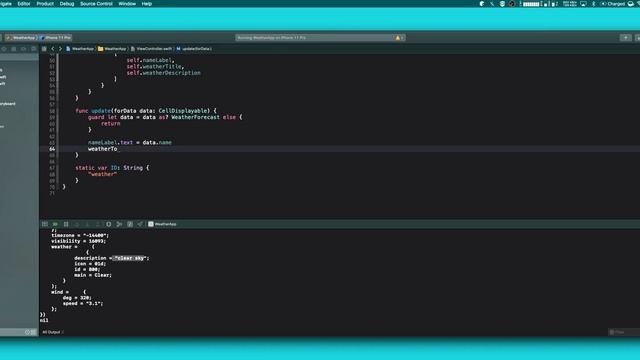Click the 'return' keyword on line 60
The width and height of the screenshot is (640, 360).
(111, 123)
